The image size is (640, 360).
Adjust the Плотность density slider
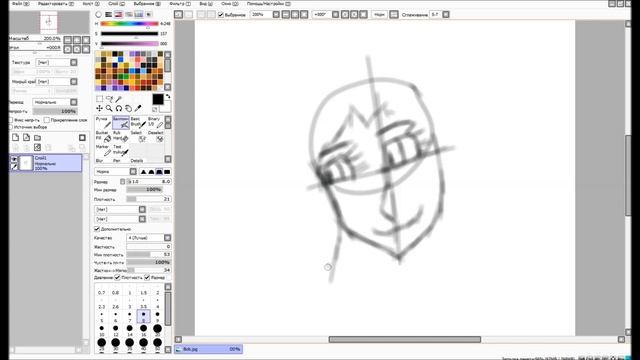[x=149, y=199]
